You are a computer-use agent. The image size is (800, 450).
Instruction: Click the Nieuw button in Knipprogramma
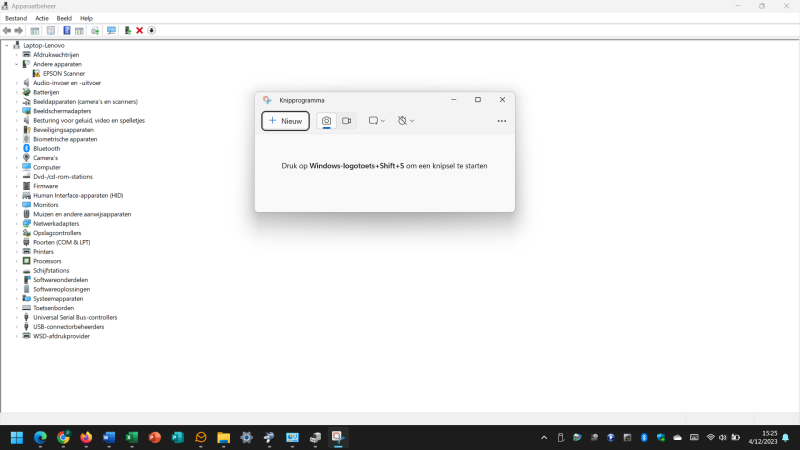tap(285, 121)
